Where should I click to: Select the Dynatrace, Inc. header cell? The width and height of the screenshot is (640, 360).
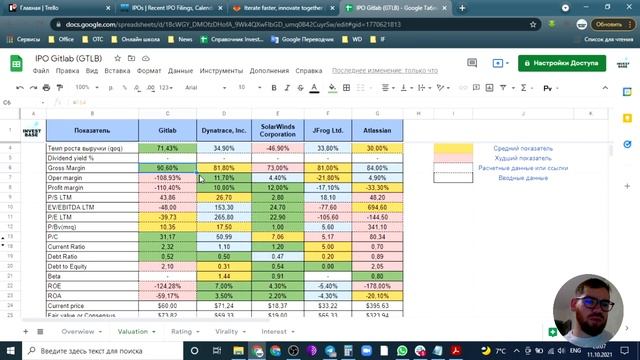tap(224, 131)
